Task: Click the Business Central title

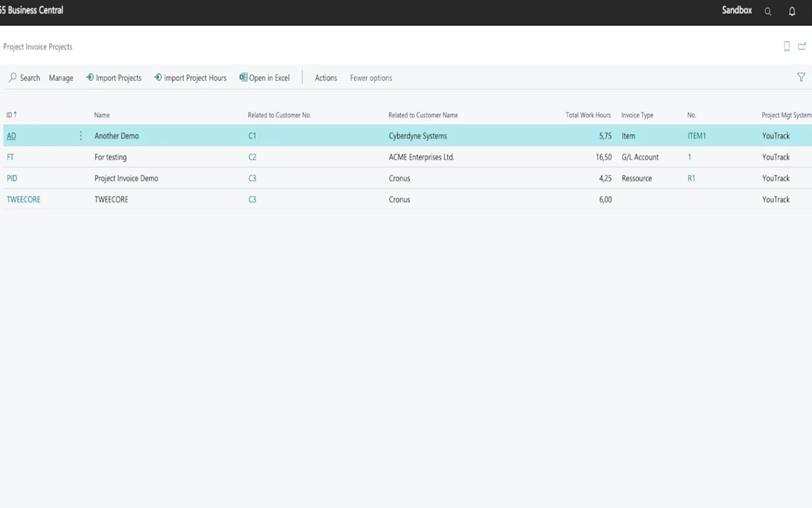Action: [x=31, y=10]
